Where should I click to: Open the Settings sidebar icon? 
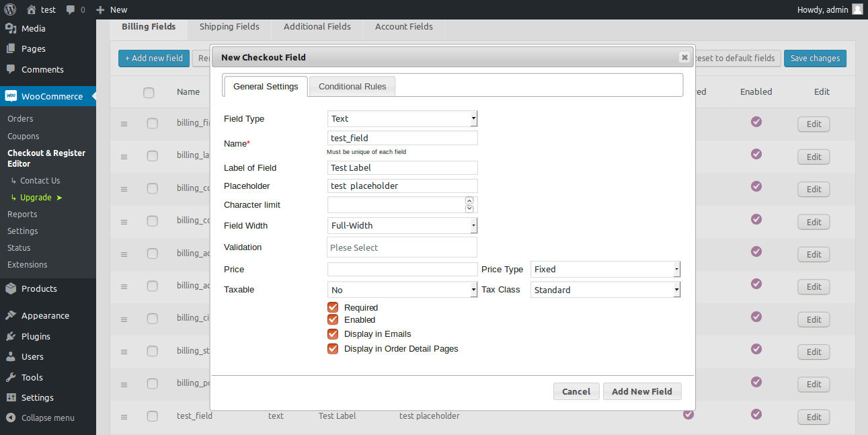[x=11, y=397]
